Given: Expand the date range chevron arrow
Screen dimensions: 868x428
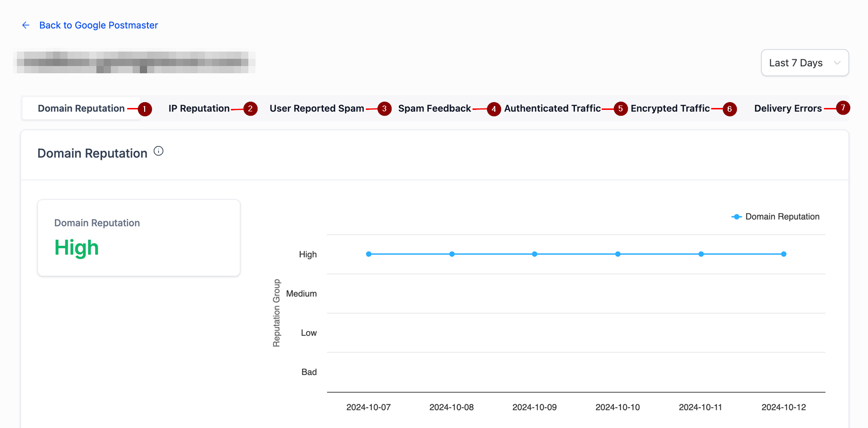Looking at the screenshot, I should click(x=837, y=63).
